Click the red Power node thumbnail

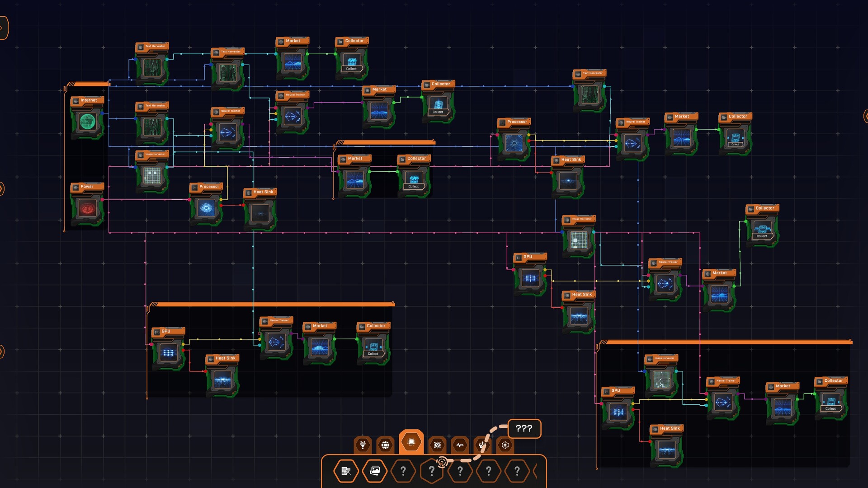pyautogui.click(x=87, y=207)
